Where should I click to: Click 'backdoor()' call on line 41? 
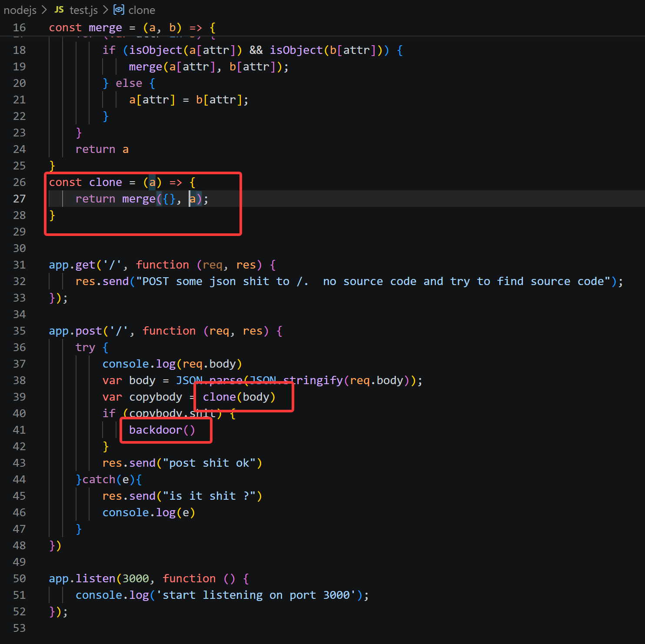pyautogui.click(x=162, y=430)
